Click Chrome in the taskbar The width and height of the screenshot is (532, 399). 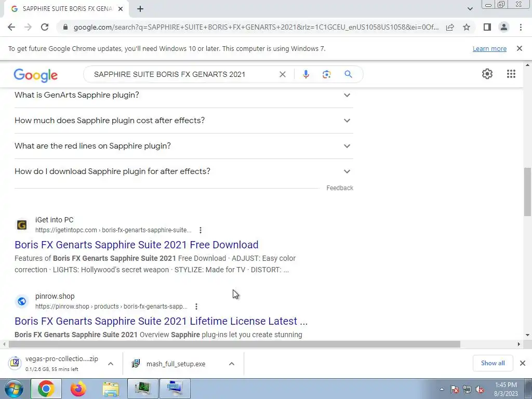46,389
